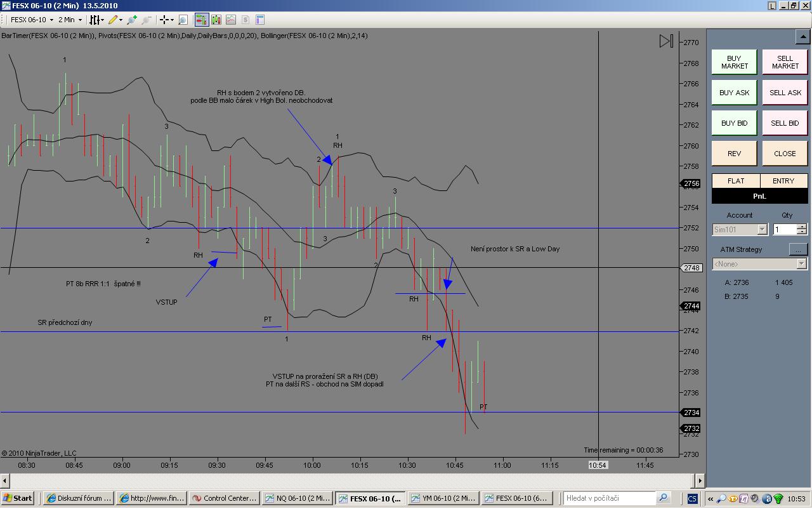Click the SELL MARKET button
812x509 pixels.
785,62
